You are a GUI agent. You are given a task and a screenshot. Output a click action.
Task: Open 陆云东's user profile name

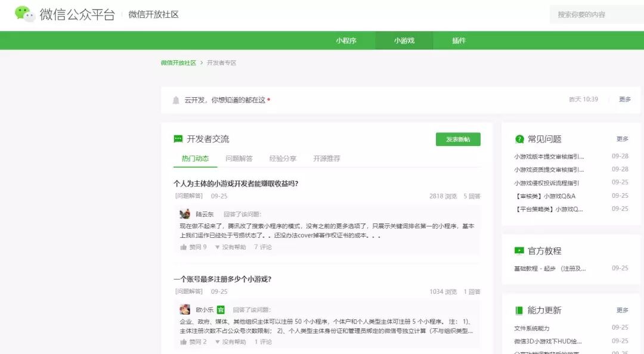(x=205, y=215)
